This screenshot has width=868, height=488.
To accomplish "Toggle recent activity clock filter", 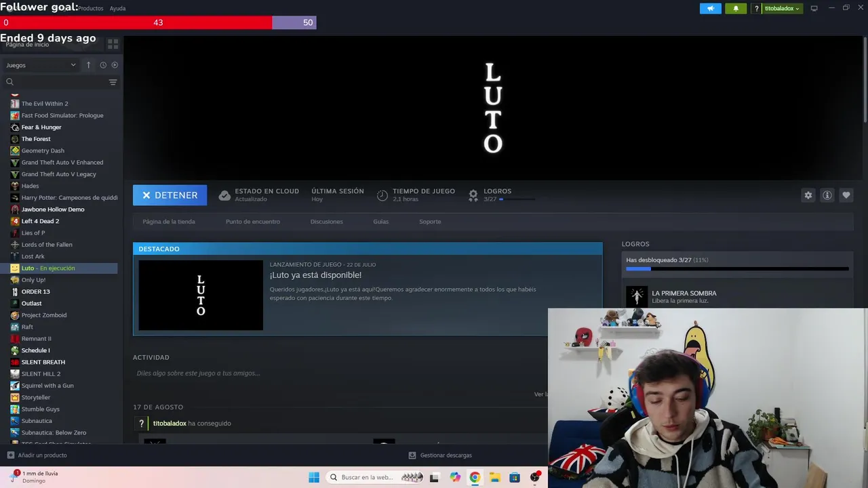I will coord(103,65).
